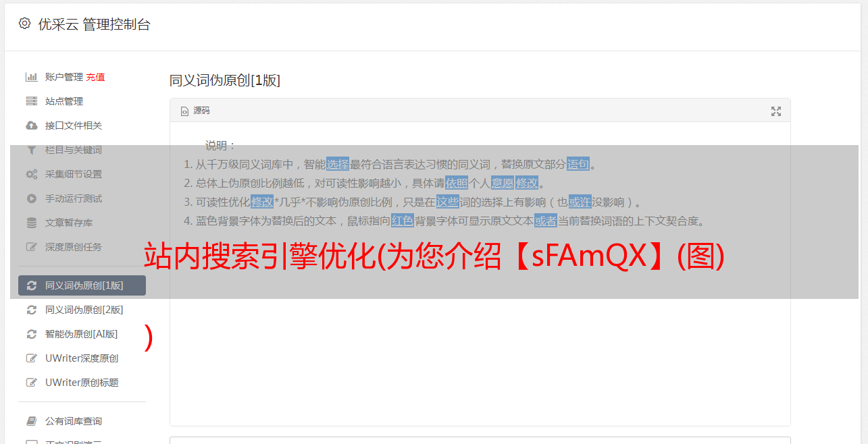Click the server icon next to 站点管理
This screenshot has height=444, width=868.
pyautogui.click(x=31, y=101)
